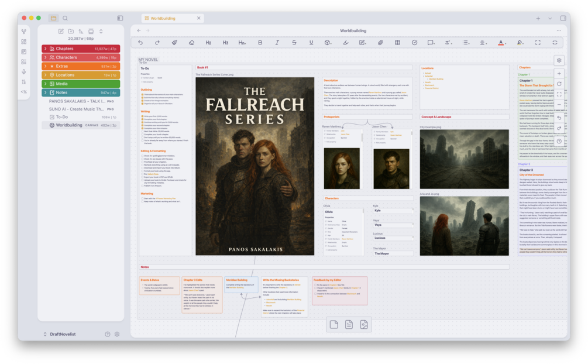The height and width of the screenshot is (364, 588).
Task: Pick the highlight color swatch
Action: point(520,43)
